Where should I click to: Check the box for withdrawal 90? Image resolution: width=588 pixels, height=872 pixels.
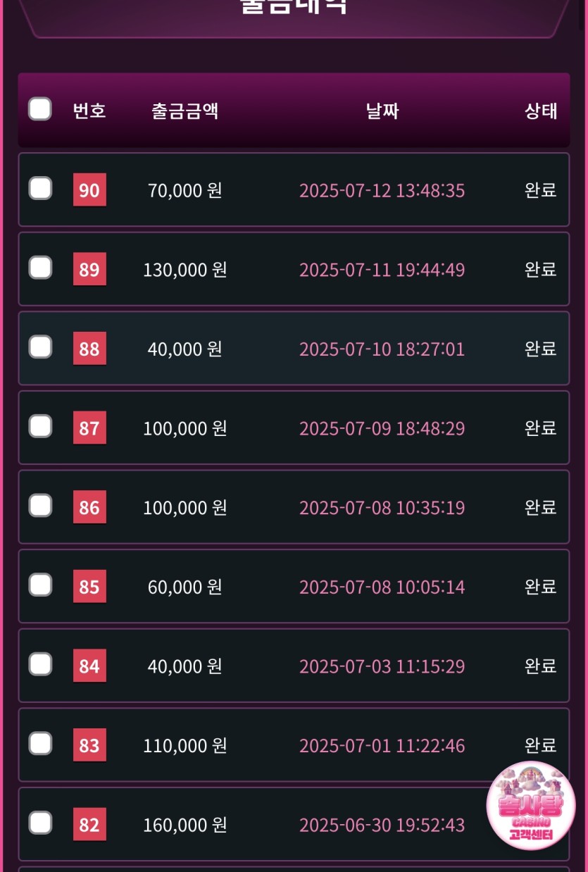click(40, 189)
